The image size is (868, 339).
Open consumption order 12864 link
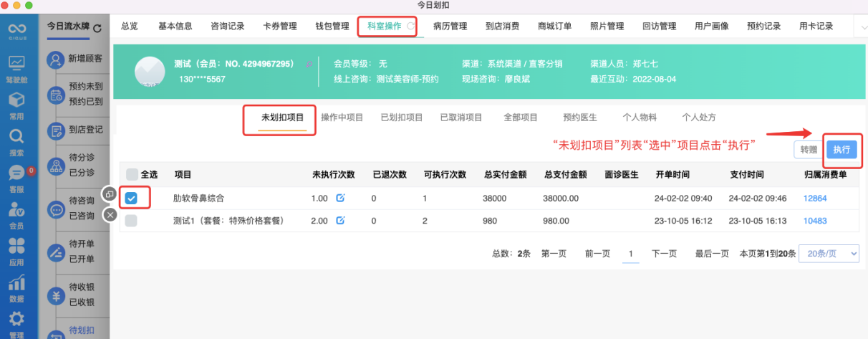click(815, 198)
